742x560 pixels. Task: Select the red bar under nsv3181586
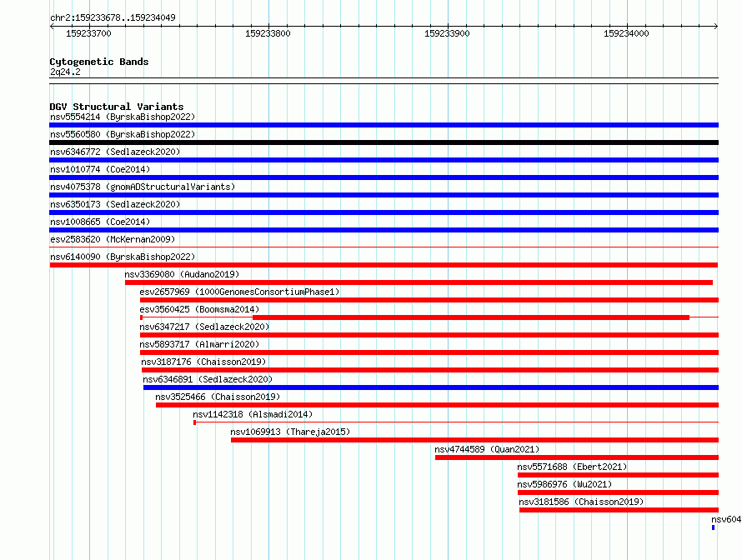[x=619, y=510]
